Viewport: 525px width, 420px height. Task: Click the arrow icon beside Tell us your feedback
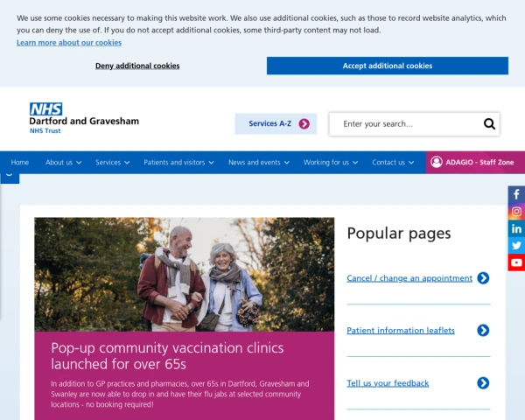tap(483, 383)
